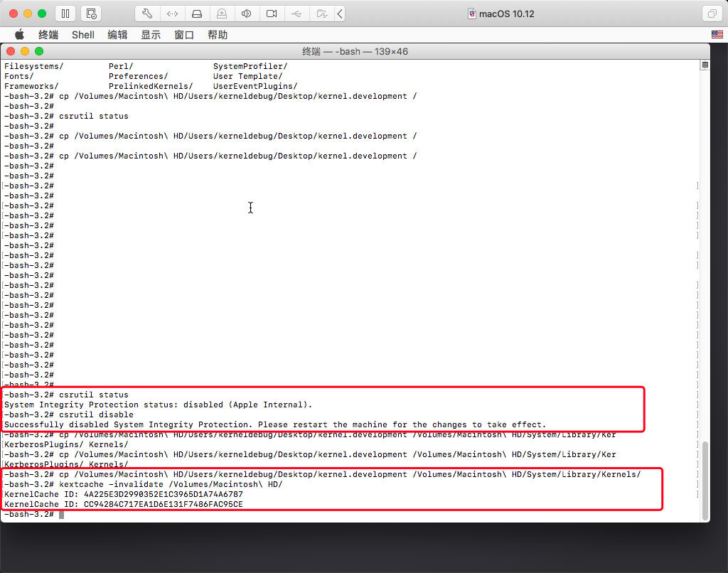This screenshot has height=573, width=728.
Task: Click the 'Fonts/' directory text
Action: 19,76
